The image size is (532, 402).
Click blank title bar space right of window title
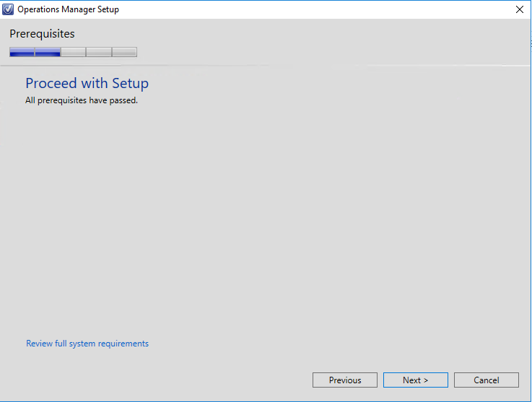315,9
